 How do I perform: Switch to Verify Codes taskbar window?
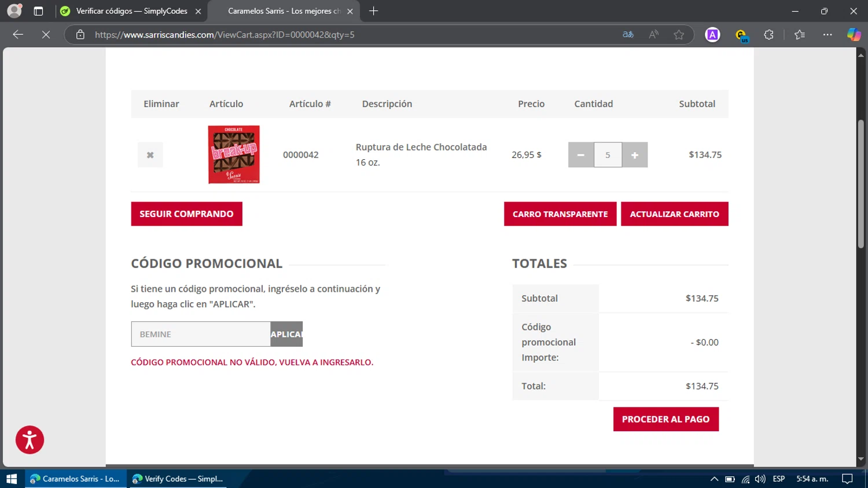click(x=178, y=479)
